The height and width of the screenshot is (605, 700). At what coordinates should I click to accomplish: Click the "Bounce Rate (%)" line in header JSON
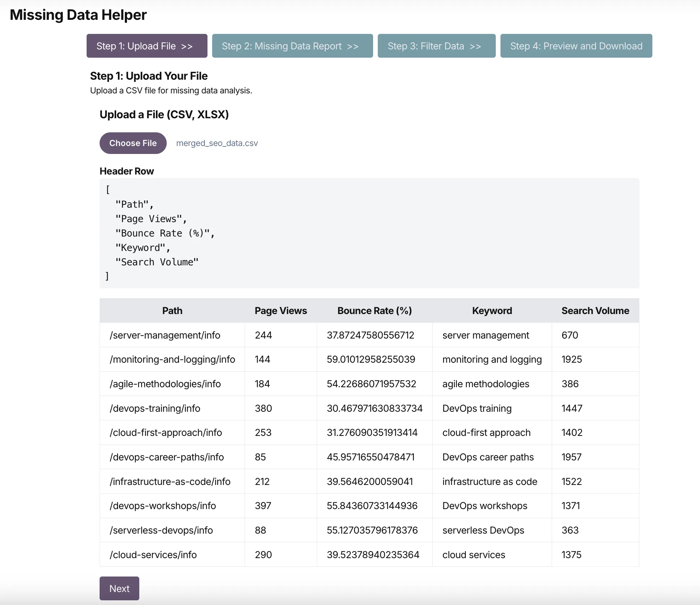click(x=165, y=233)
